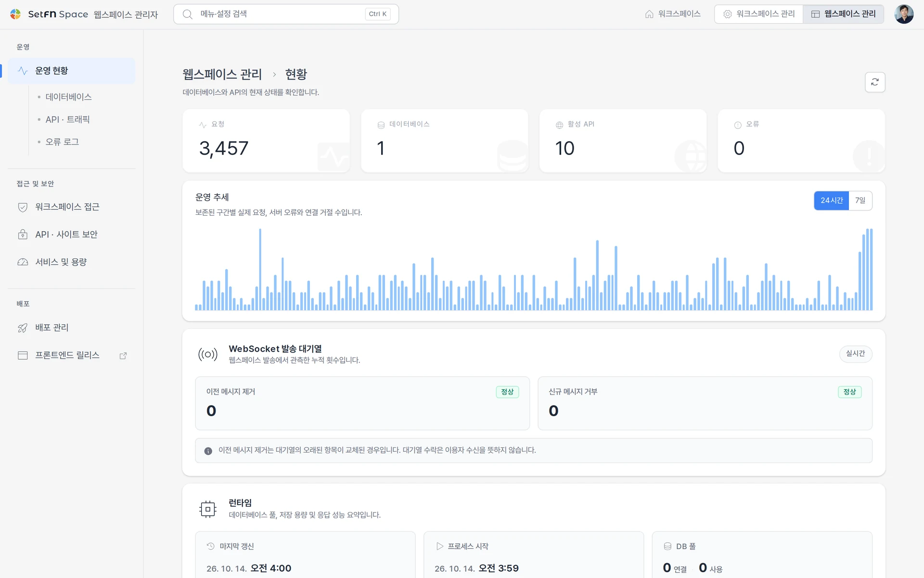Viewport: 924px width, 578px height.
Task: Select the 웹스페이스 관리 top tab
Action: pyautogui.click(x=844, y=14)
